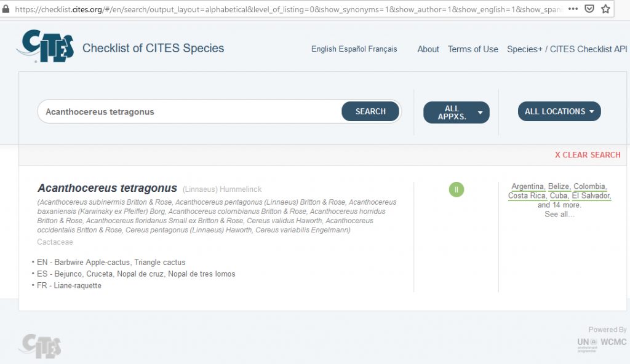Click the UN WCMC footer logo

tap(602, 344)
